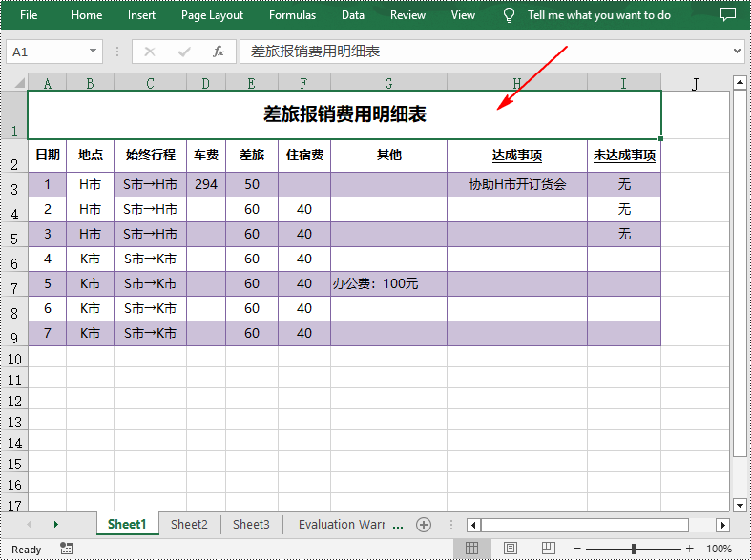
Task: Switch to the Formulas tab
Action: click(x=292, y=15)
